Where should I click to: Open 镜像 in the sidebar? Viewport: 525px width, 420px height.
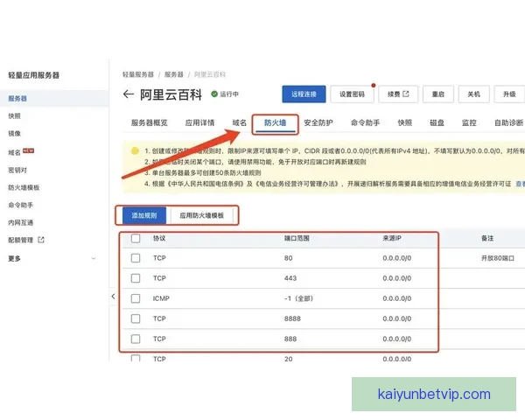[x=14, y=133]
